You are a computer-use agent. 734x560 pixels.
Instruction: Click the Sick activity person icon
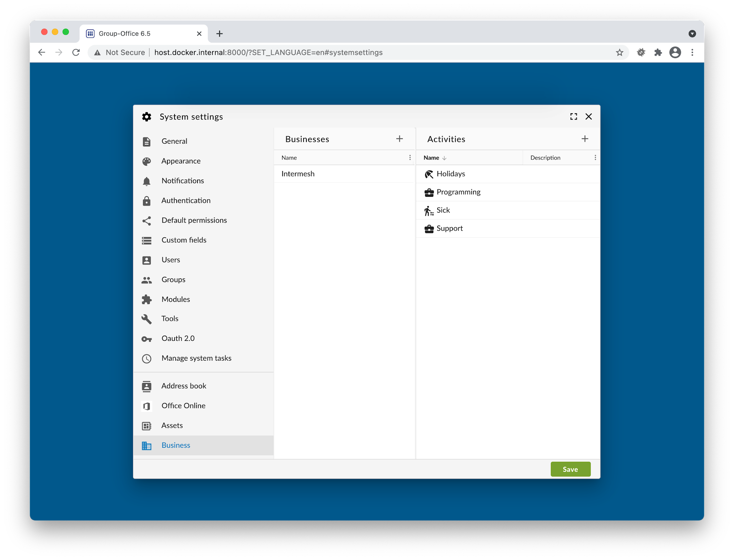click(429, 211)
